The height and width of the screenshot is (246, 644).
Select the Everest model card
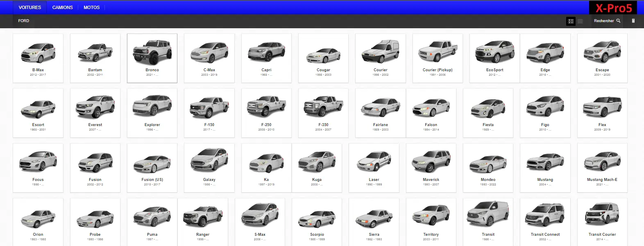[x=95, y=113]
